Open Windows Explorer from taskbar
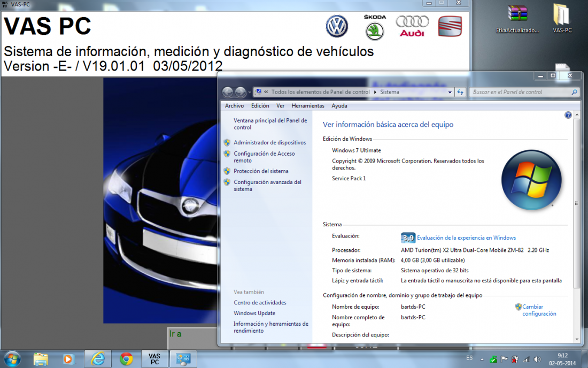 41,359
